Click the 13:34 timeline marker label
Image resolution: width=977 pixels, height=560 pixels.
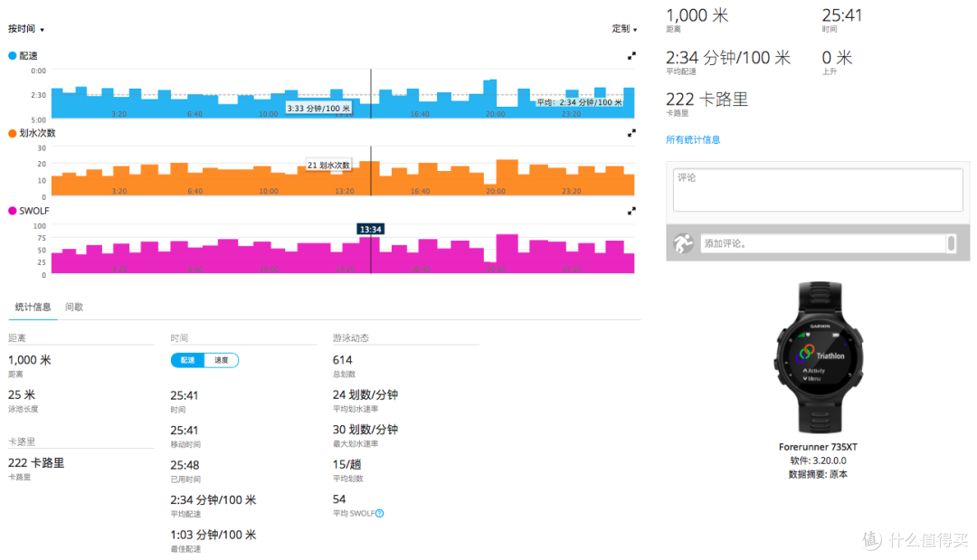[x=371, y=229]
